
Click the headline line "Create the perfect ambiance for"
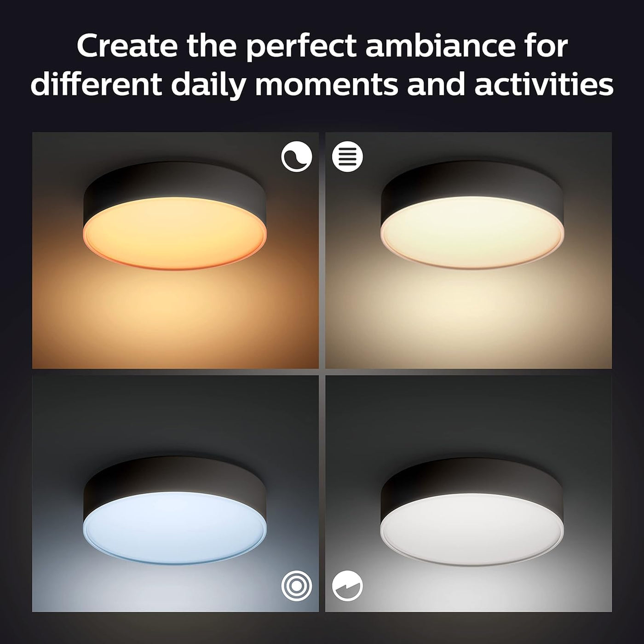click(322, 46)
